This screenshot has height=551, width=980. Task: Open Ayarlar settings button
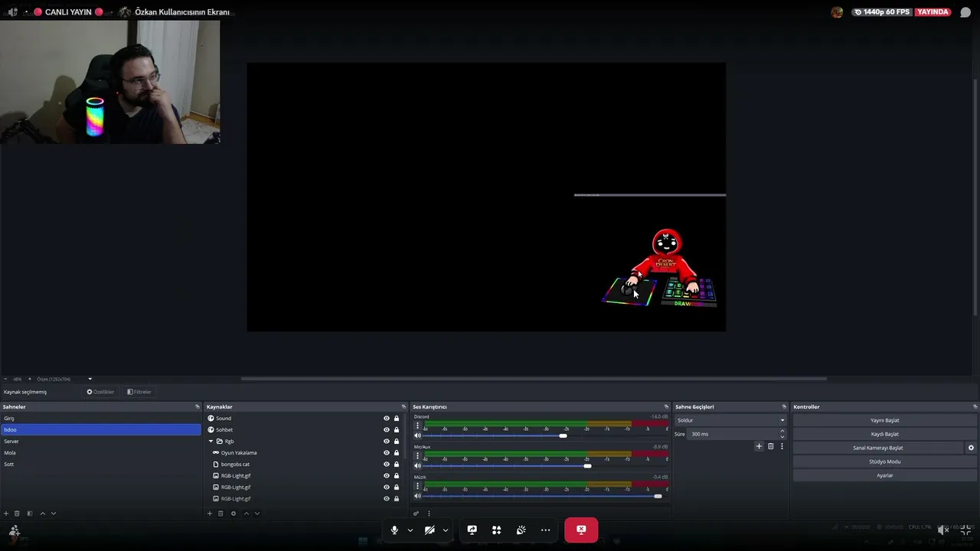click(x=884, y=475)
